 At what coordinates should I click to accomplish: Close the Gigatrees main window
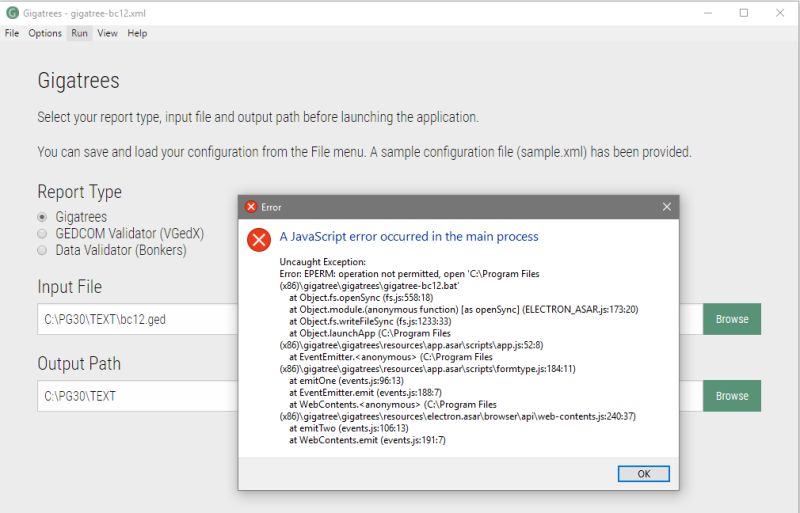[780, 13]
